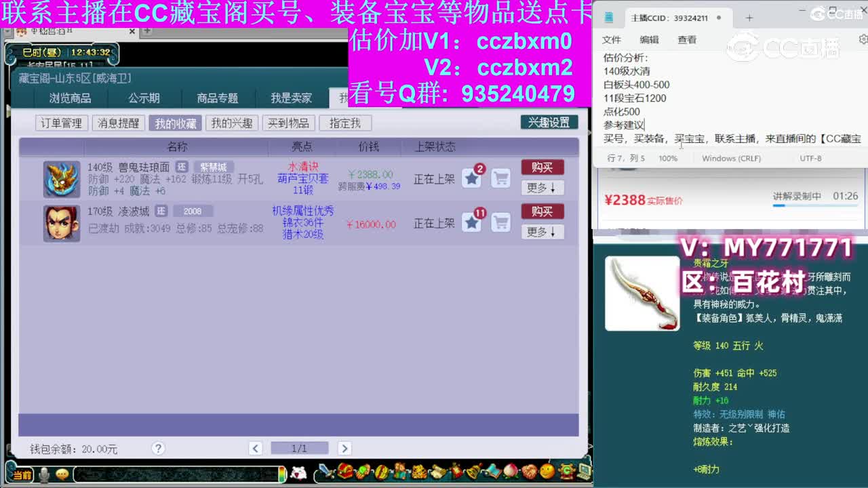Image resolution: width=868 pixels, height=488 pixels.
Task: Click the 上架状态 column header
Action: pos(435,146)
